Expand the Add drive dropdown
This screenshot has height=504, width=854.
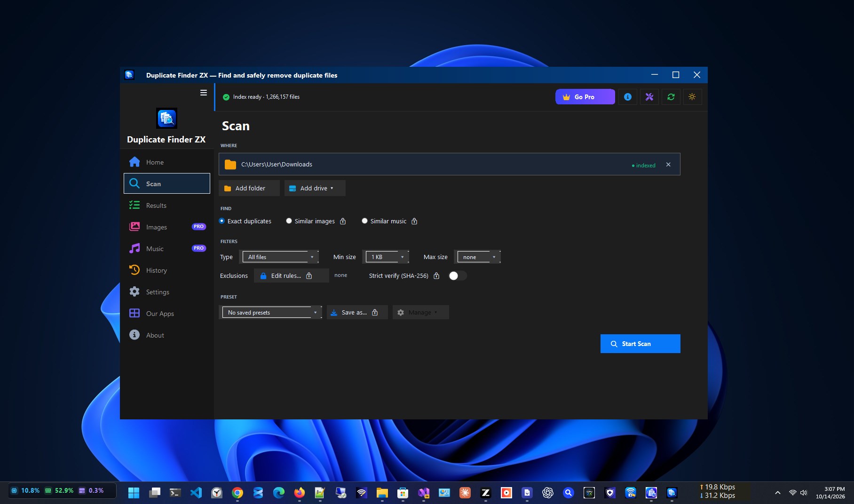[315, 188]
